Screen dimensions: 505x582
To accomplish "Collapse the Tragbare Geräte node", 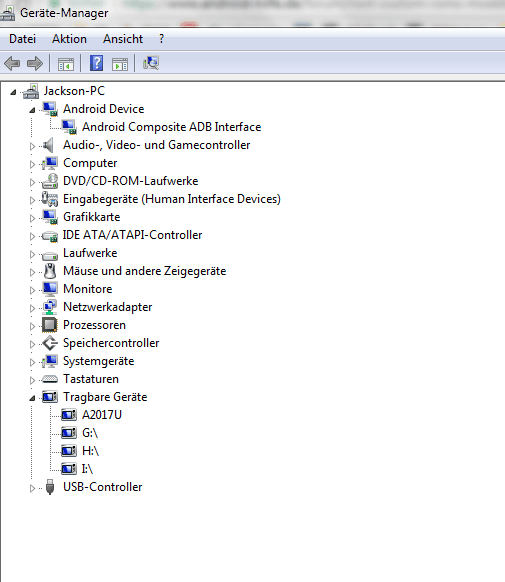I will click(x=32, y=398).
